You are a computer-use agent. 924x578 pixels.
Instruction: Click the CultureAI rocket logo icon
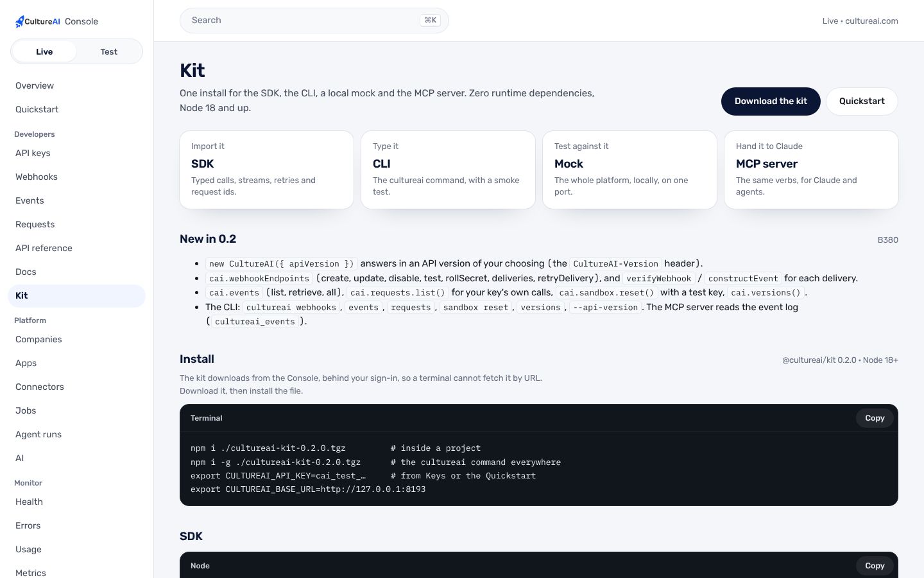19,22
